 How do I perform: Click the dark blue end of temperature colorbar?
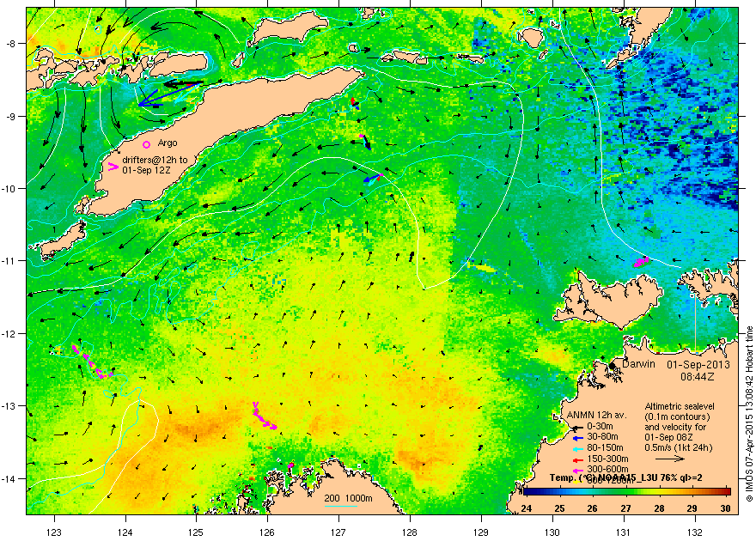point(529,492)
